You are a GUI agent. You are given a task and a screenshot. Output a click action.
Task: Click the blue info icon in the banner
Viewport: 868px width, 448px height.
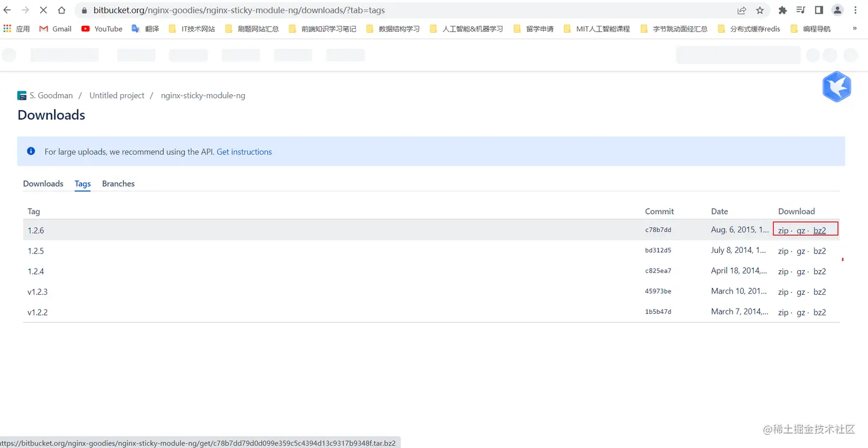pyautogui.click(x=31, y=151)
